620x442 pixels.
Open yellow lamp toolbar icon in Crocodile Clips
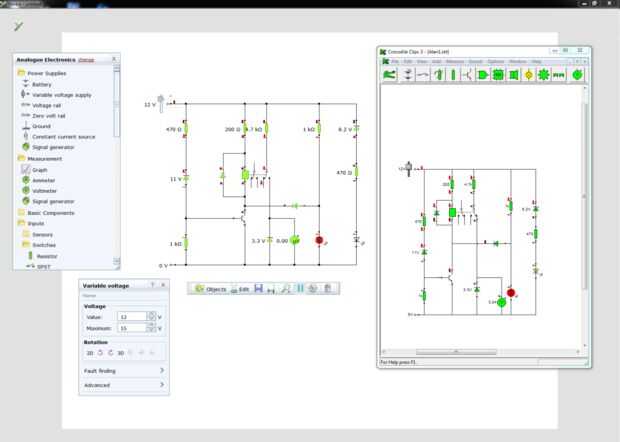tap(529, 75)
